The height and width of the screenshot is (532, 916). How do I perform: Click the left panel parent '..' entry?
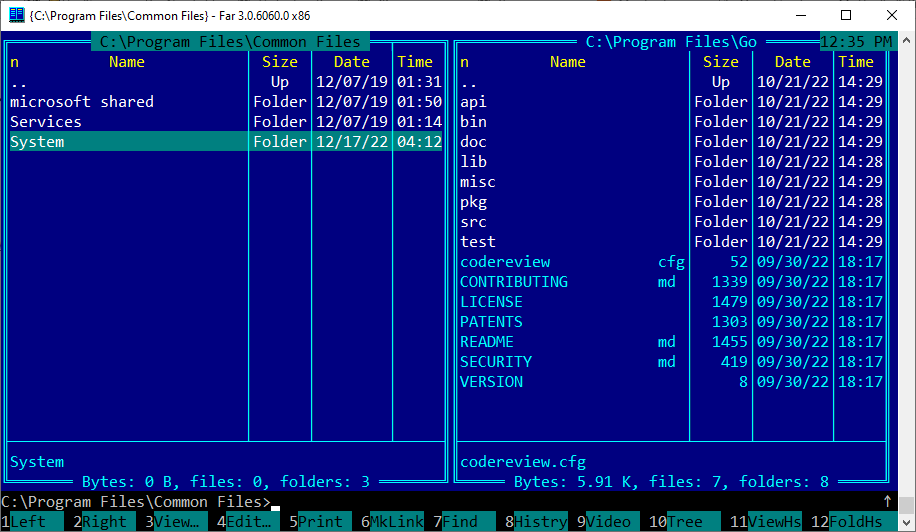(225, 82)
